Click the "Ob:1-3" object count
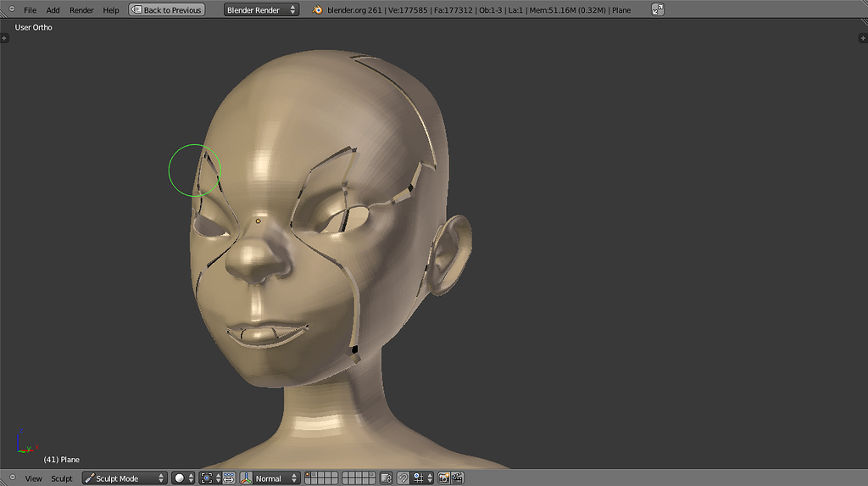 pos(491,10)
